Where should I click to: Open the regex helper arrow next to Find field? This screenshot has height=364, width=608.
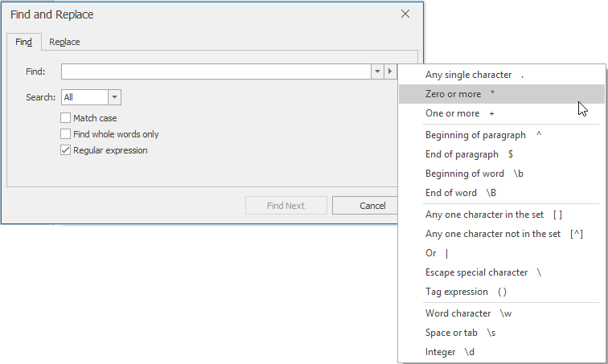coord(391,72)
